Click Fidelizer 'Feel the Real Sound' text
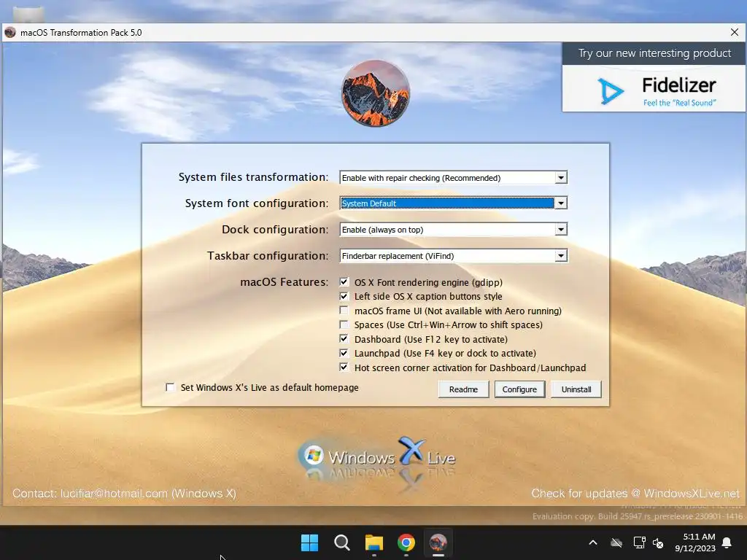 680,103
